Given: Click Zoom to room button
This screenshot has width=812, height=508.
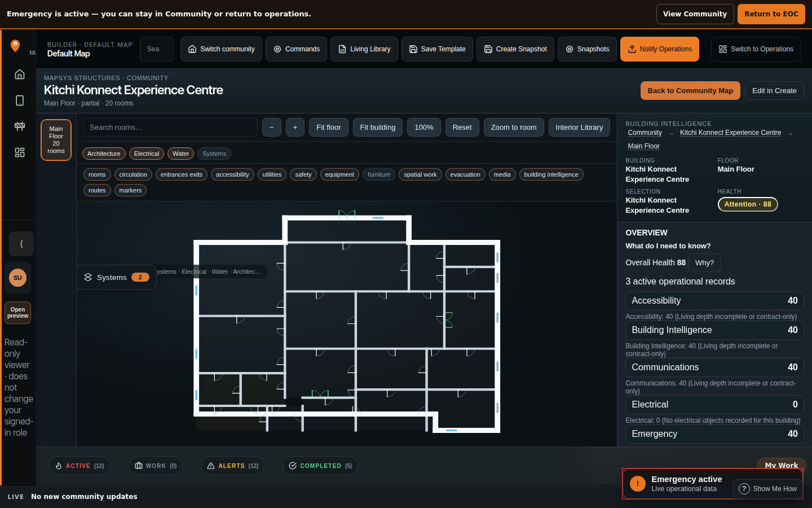Looking at the screenshot, I should (x=514, y=128).
